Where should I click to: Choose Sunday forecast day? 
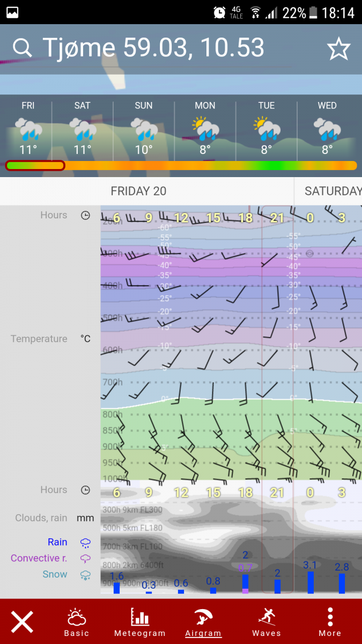pos(144,129)
